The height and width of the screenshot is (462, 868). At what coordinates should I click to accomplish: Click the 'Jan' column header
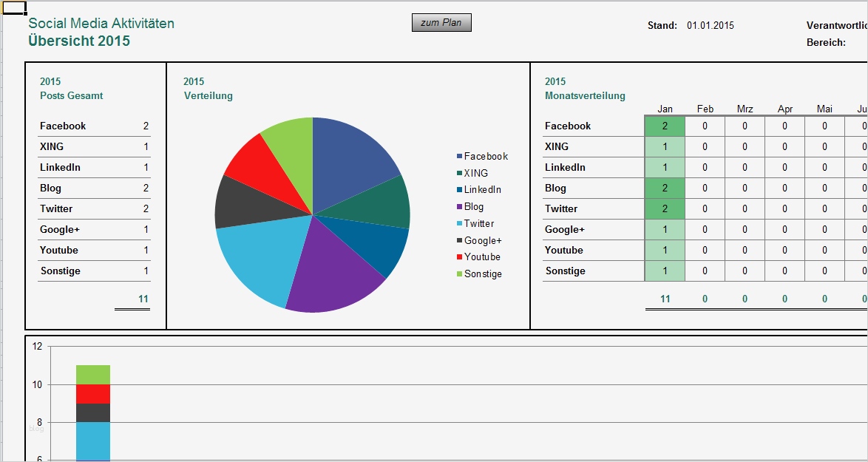(665, 109)
